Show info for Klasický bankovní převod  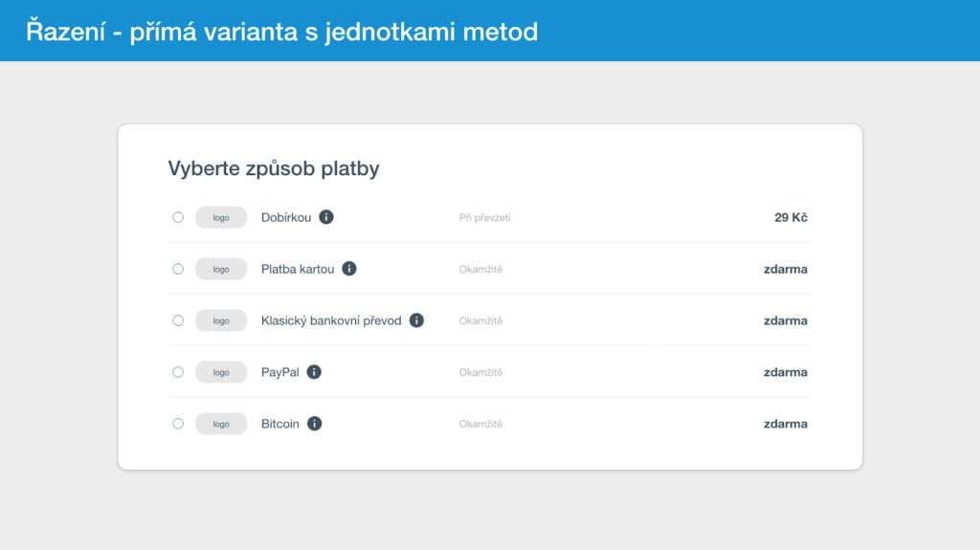click(417, 320)
